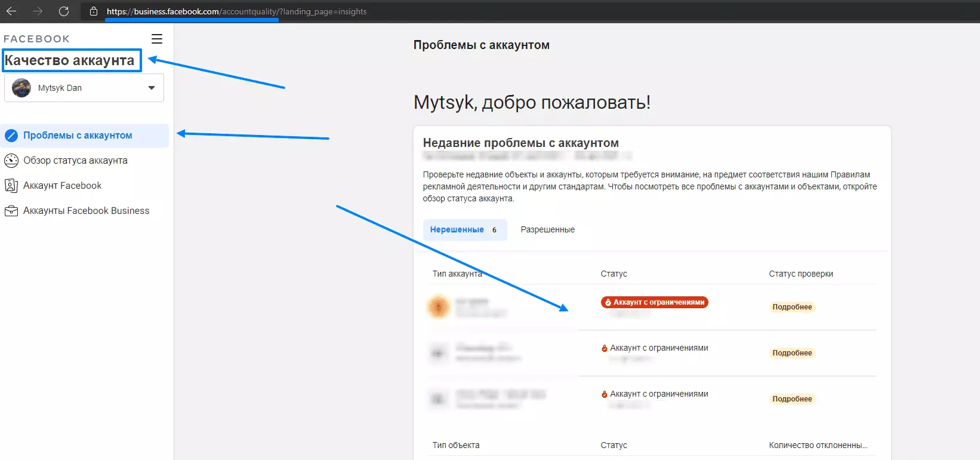Open the hamburger menu icon
This screenshot has width=980, height=460.
(x=157, y=39)
